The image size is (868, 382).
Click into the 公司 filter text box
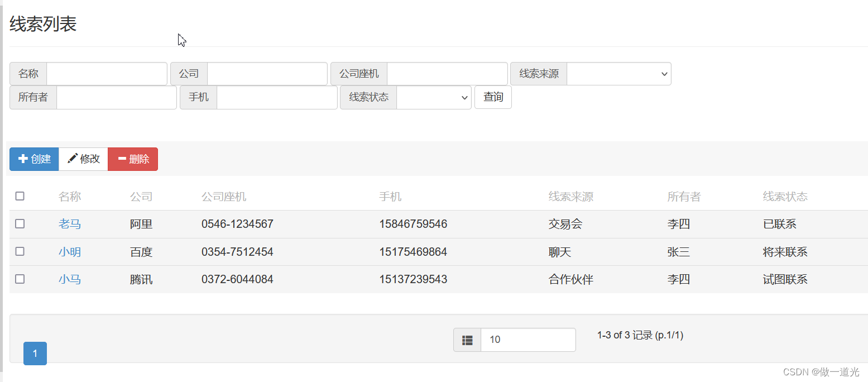coord(267,74)
